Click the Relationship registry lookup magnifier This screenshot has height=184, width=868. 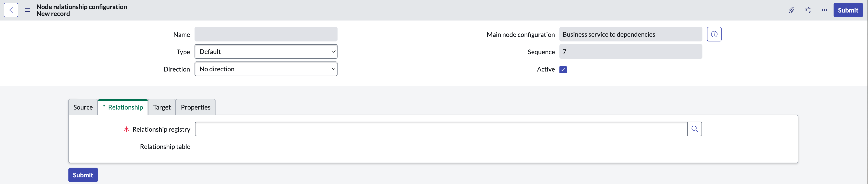click(x=694, y=129)
